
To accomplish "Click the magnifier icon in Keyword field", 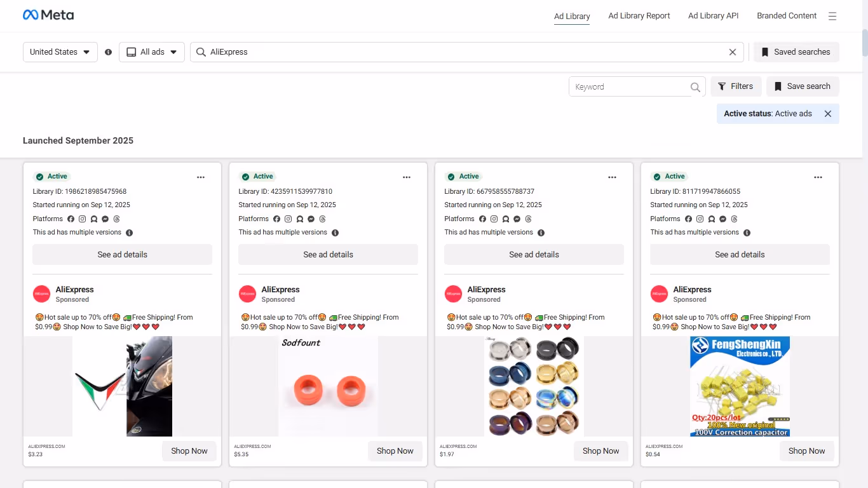I will coord(695,87).
